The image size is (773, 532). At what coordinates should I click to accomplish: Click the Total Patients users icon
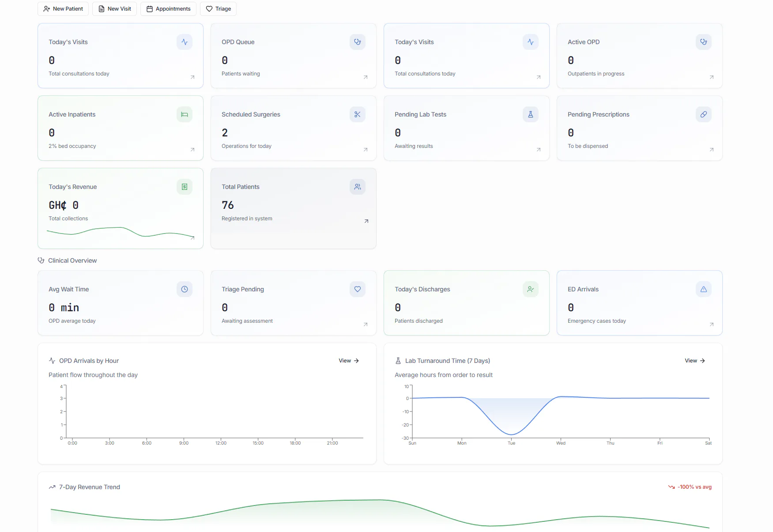click(358, 187)
